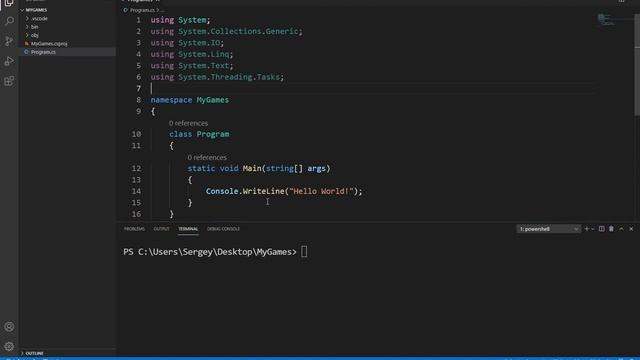This screenshot has height=360, width=640.
Task: Click the code minimap preview
Action: coord(608,20)
